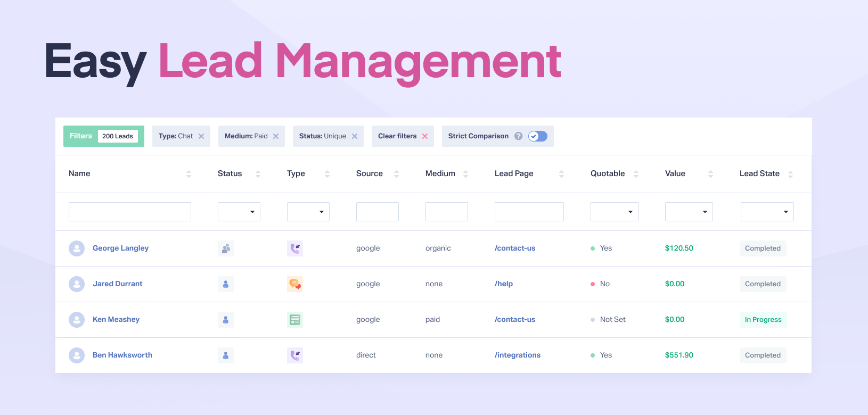Open the Value filter dropdown
The height and width of the screenshot is (415, 868).
click(x=689, y=212)
